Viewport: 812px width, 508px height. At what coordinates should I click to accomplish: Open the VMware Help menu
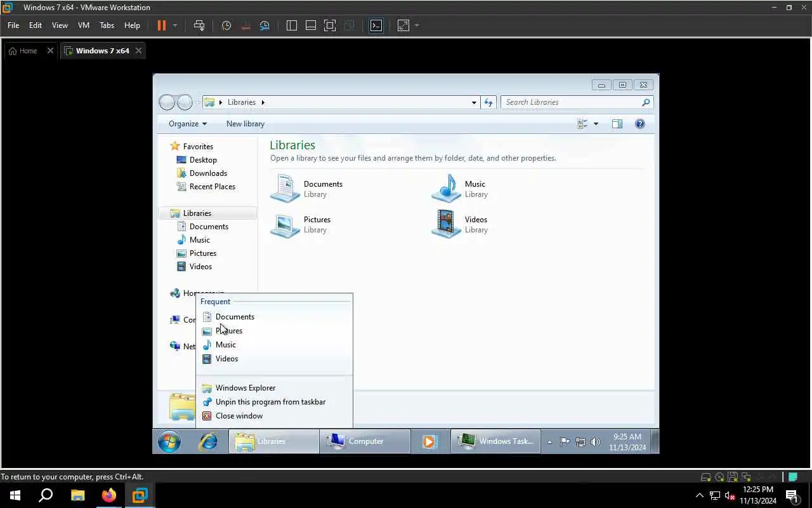(132, 25)
